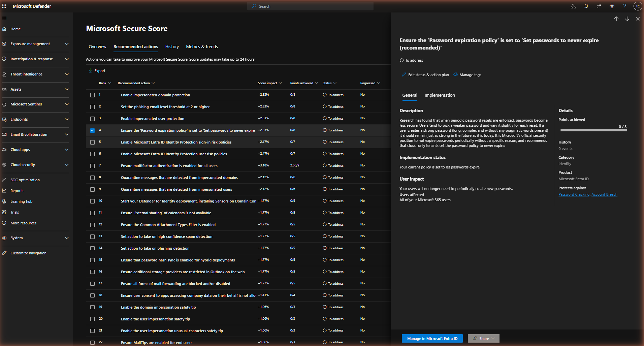Click Edit status & action plan
Viewport: 644px width, 346px height.
pyautogui.click(x=425, y=75)
